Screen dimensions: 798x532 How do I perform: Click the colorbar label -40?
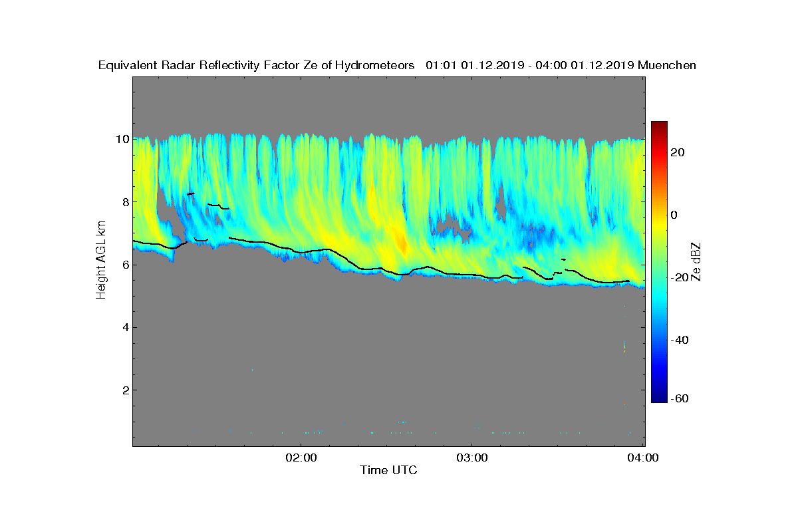tap(681, 340)
